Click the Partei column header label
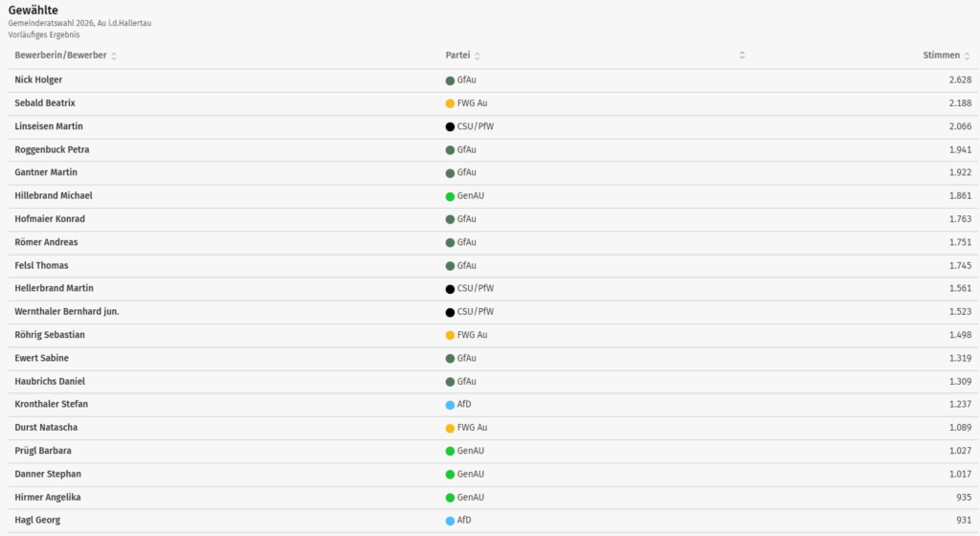The image size is (980, 536). 457,56
